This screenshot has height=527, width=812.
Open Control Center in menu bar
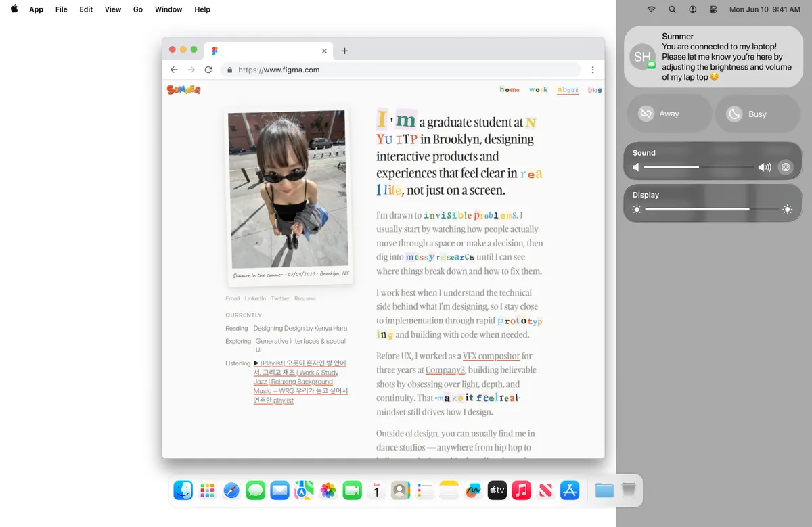pos(713,9)
